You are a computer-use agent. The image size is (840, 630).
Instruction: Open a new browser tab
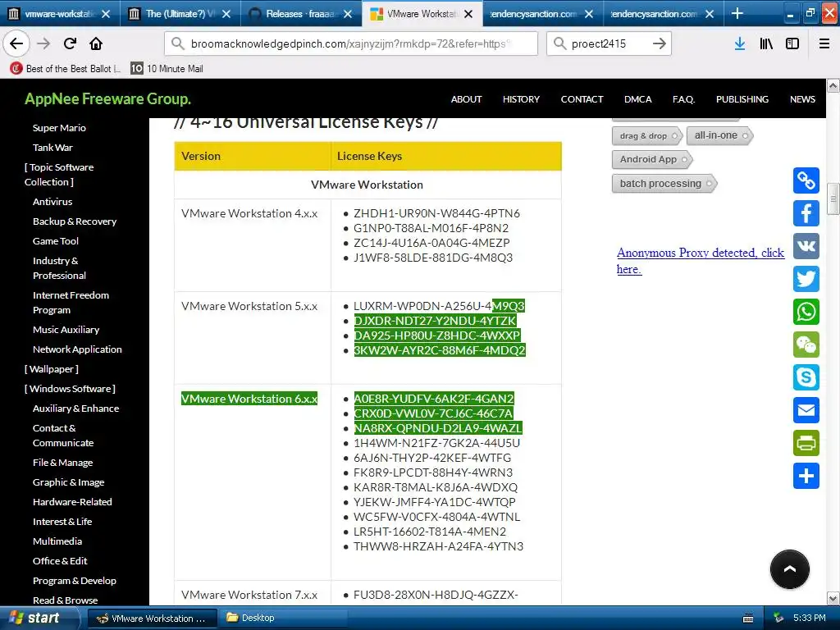737,13
